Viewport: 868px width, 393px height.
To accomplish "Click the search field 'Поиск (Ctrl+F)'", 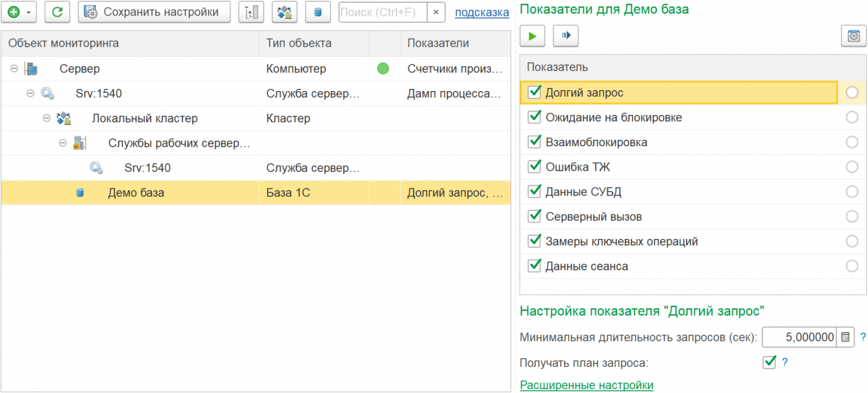I will click(x=383, y=12).
